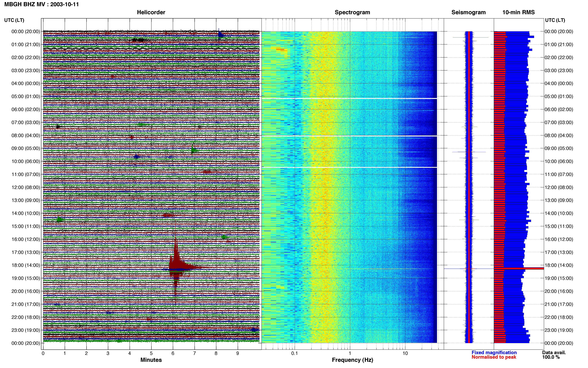This screenshot has height=368, width=588.
Task: Click left time label '12:00 (08:00)'
Action: point(26,187)
